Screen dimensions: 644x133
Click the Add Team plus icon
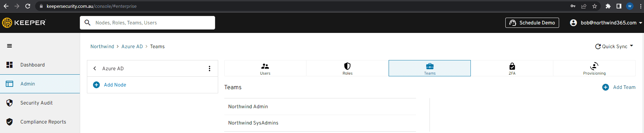tap(605, 87)
